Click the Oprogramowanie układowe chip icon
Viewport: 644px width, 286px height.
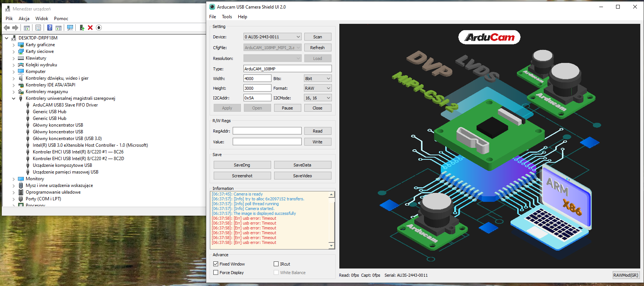pyautogui.click(x=21, y=192)
